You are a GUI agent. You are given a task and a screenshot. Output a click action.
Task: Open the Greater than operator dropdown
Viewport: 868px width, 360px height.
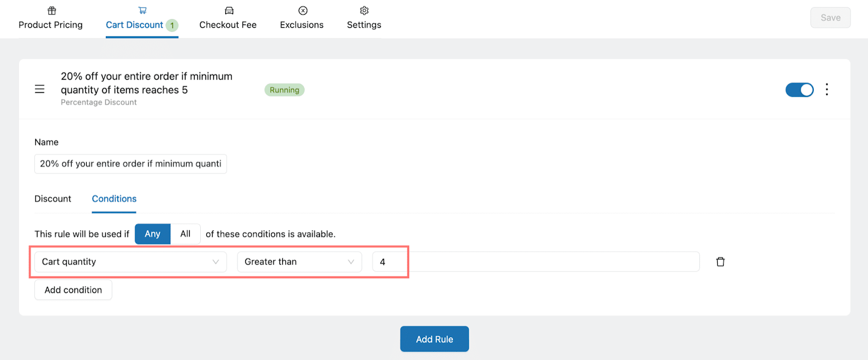(299, 262)
